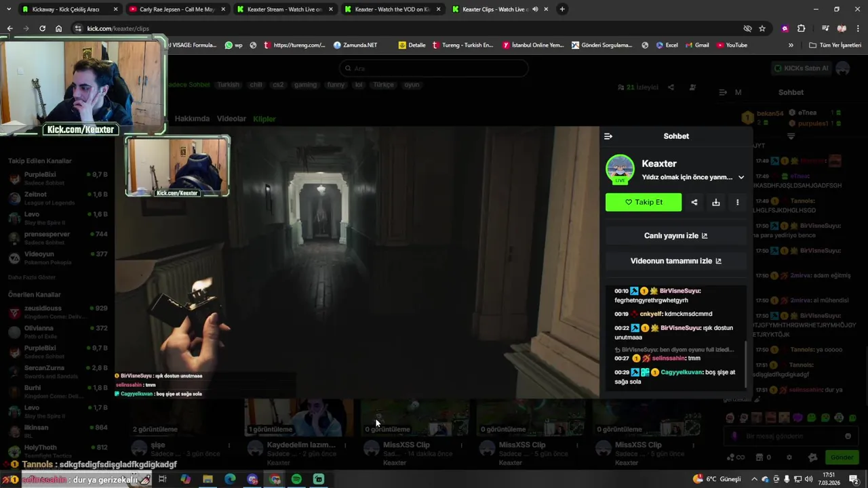
Task: Open PurpleBixi in Takip Edilen Kanallar list
Action: [58, 179]
